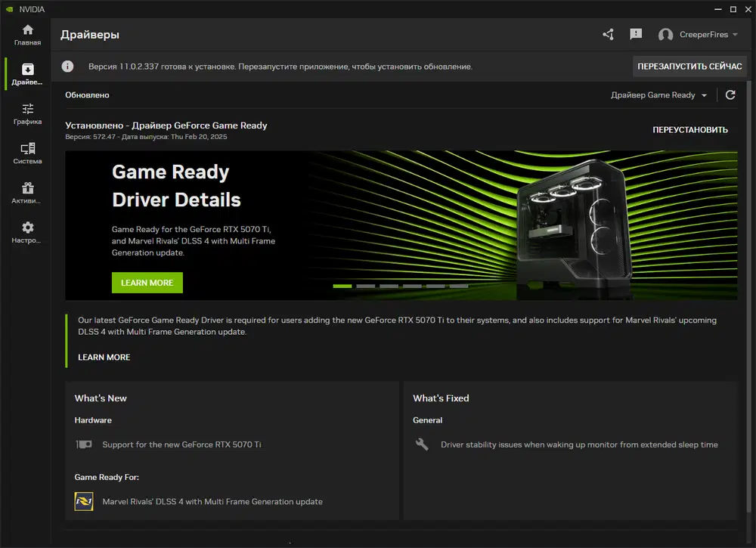Click the NVIDIA logo in title bar
Viewport: 756px width, 548px height.
click(x=9, y=9)
